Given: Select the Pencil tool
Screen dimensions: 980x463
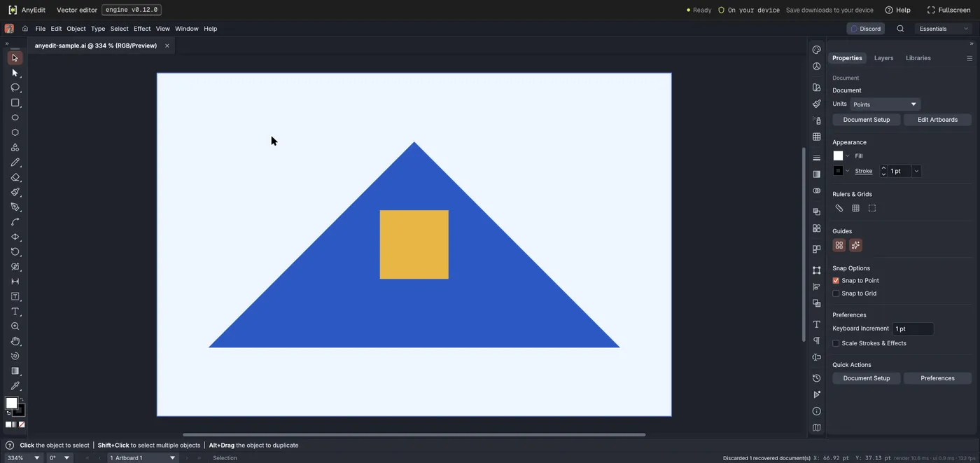Looking at the screenshot, I should 15,163.
